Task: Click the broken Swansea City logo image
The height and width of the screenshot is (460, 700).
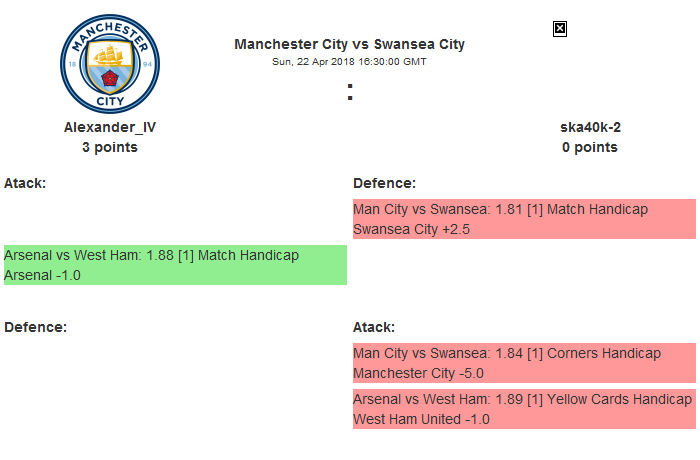Action: [560, 29]
